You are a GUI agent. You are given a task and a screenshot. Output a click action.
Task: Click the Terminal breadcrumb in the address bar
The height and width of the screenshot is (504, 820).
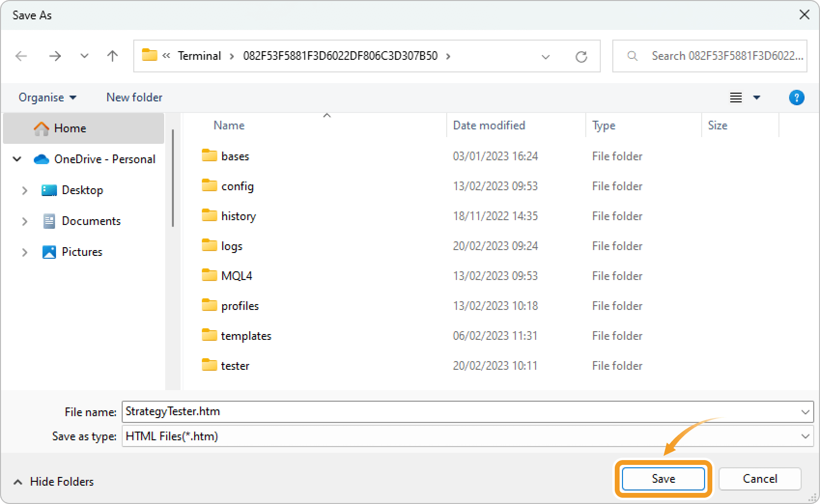199,56
